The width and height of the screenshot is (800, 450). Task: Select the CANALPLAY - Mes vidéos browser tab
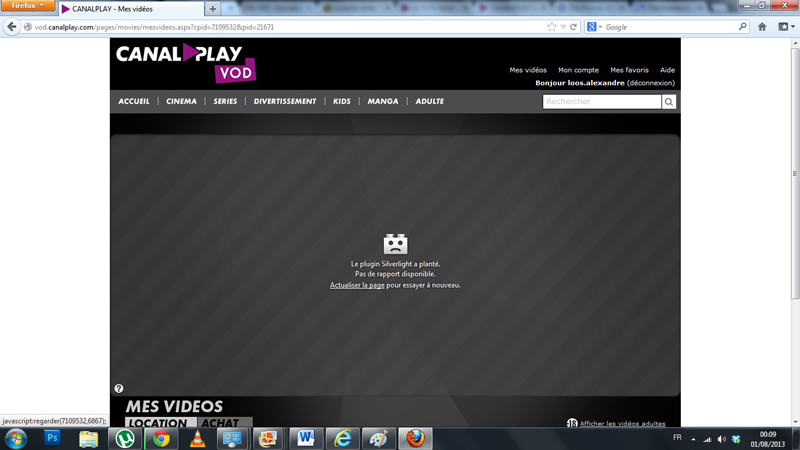(131, 9)
